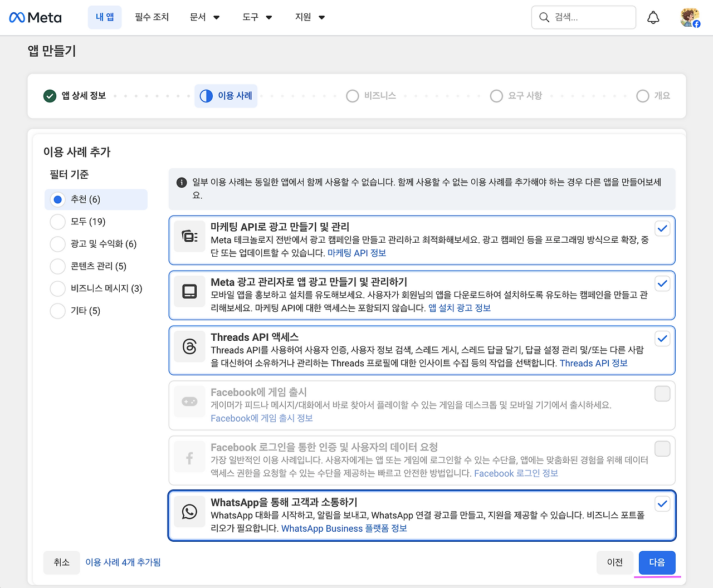The height and width of the screenshot is (588, 713).
Task: Open the WhatsApp Business 플랫폼 정보 link
Action: click(x=344, y=528)
